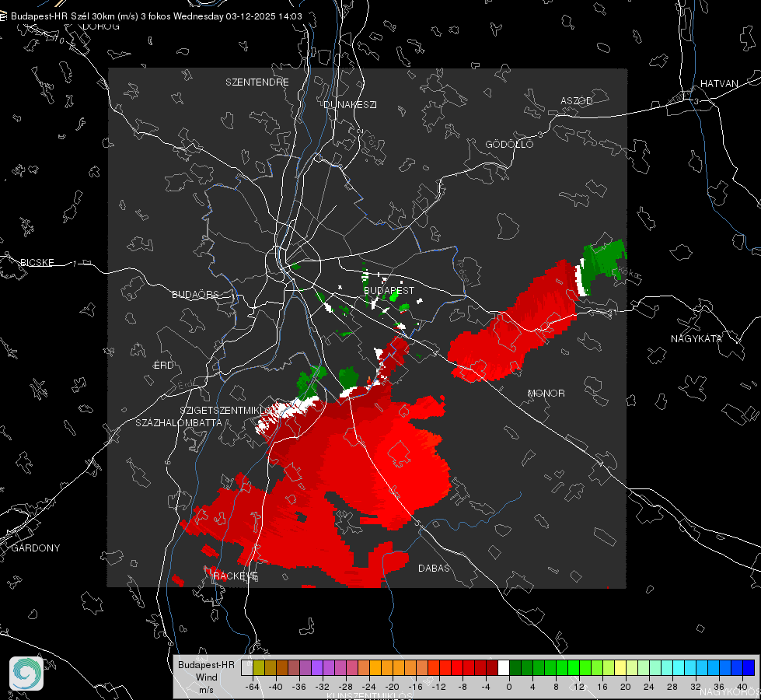Click the SZENTENDRE town label

coord(257,82)
